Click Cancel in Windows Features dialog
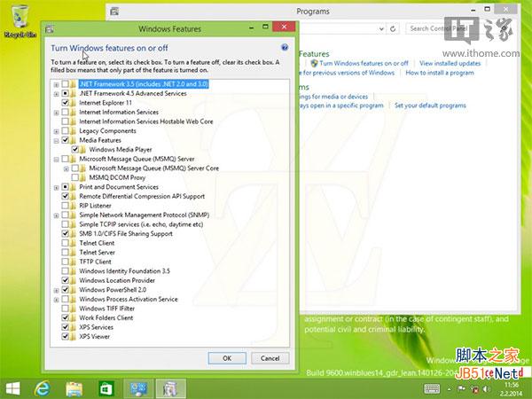Viewport: 532px width, 399px height. [x=270, y=358]
